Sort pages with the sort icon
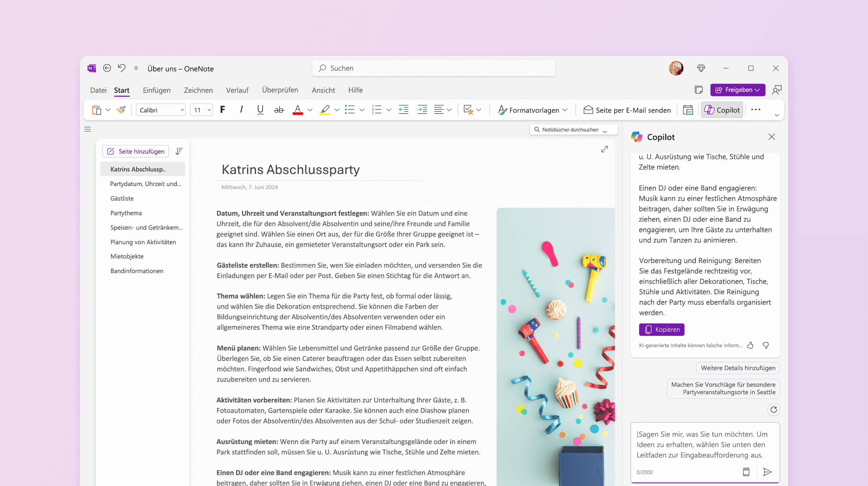868x486 pixels. point(179,151)
